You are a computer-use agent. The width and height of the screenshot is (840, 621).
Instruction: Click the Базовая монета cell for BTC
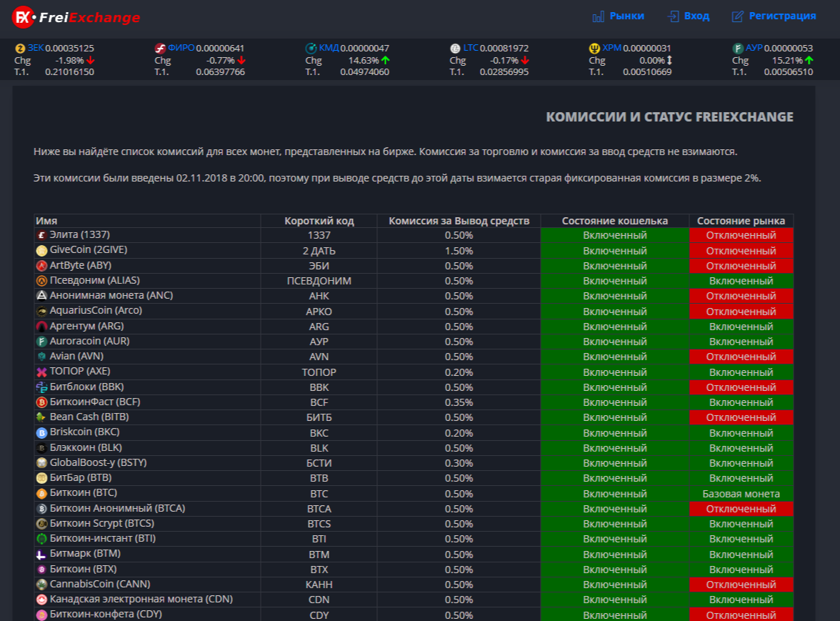tap(741, 494)
